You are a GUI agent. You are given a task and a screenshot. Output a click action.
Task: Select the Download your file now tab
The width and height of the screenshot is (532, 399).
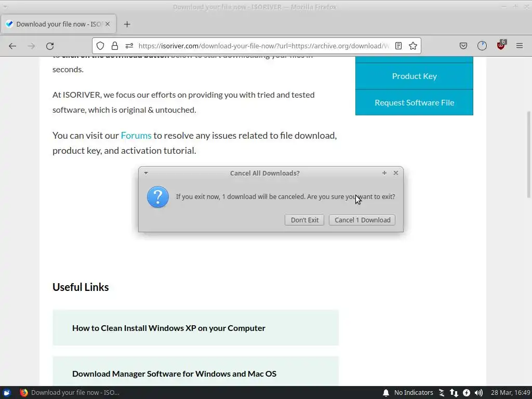tap(58, 24)
